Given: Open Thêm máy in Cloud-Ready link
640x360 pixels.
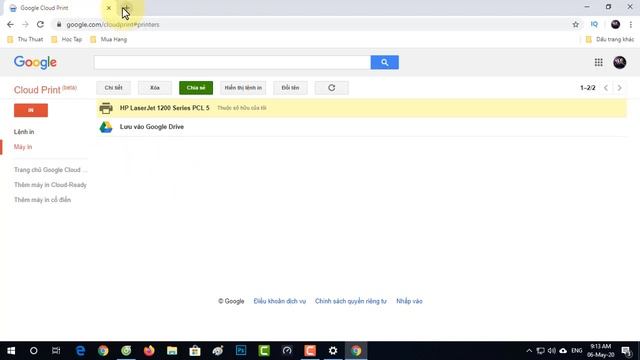Looking at the screenshot, I should [x=50, y=185].
